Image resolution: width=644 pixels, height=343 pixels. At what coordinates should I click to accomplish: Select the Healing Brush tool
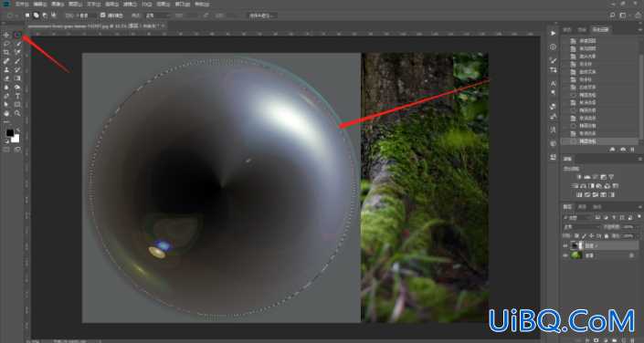[6, 61]
